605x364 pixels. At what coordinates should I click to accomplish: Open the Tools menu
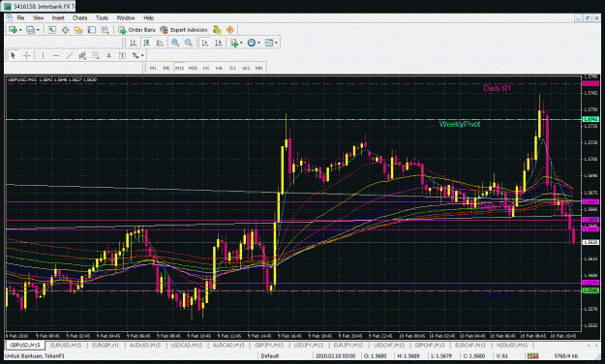click(102, 17)
